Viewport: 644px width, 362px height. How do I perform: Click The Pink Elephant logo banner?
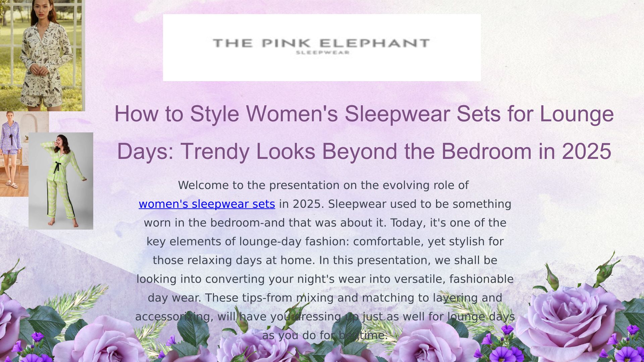322,47
